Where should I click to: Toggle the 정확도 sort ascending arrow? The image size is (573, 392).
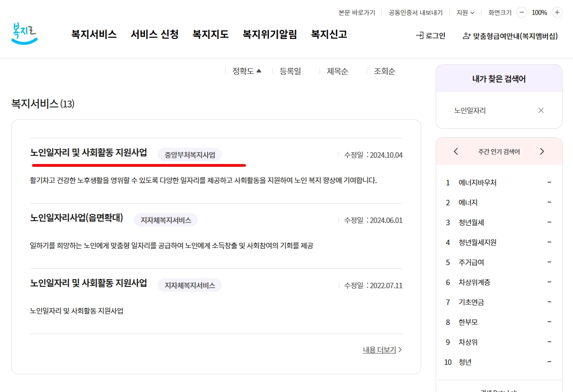point(259,70)
